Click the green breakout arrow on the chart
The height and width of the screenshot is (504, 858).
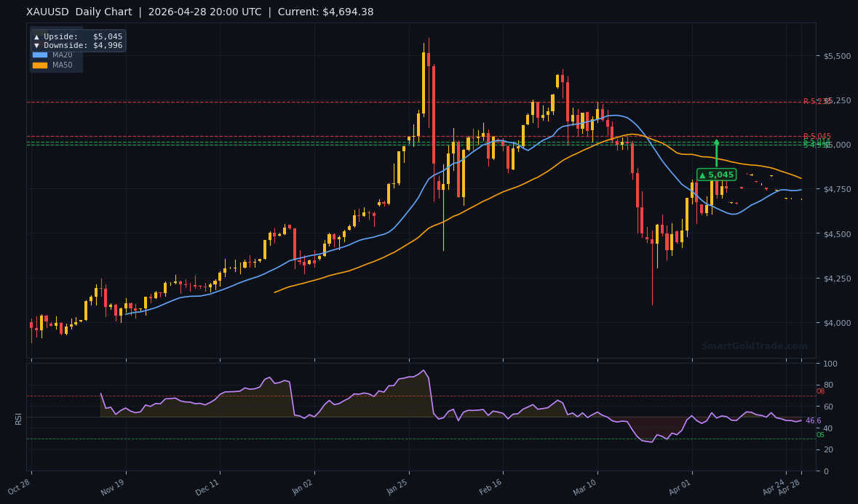coord(716,153)
